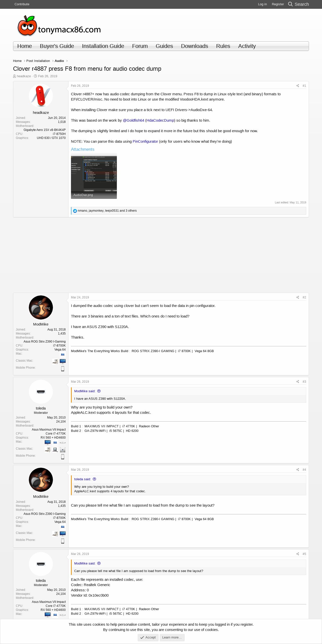Click headkaze's Swiss-knife avatar
Screen dimensions: 322x644
[x=41, y=96]
